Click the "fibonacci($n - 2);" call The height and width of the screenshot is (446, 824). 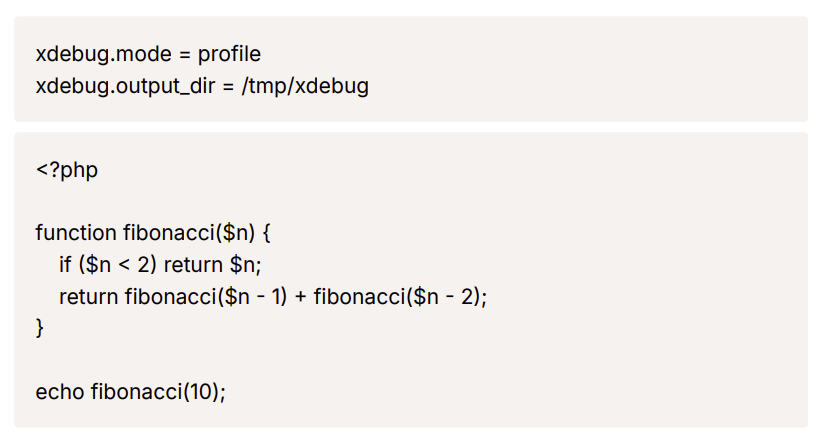(x=400, y=297)
